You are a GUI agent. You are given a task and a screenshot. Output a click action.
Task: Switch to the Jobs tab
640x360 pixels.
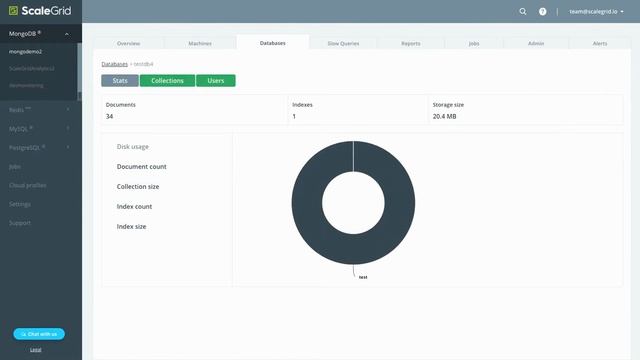coord(474,43)
